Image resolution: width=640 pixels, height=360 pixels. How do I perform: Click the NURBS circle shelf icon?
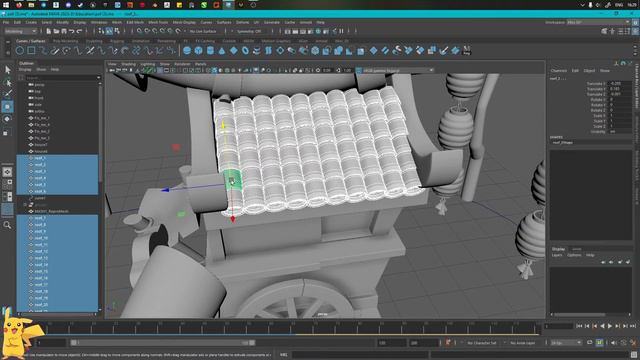20,51
